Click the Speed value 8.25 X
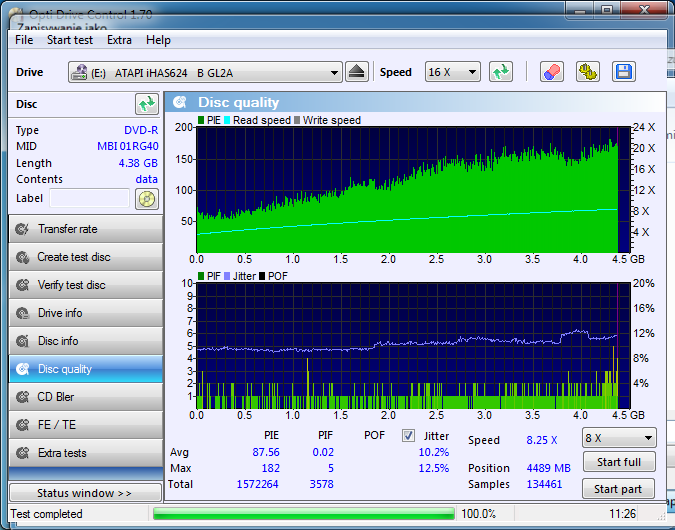 point(542,440)
